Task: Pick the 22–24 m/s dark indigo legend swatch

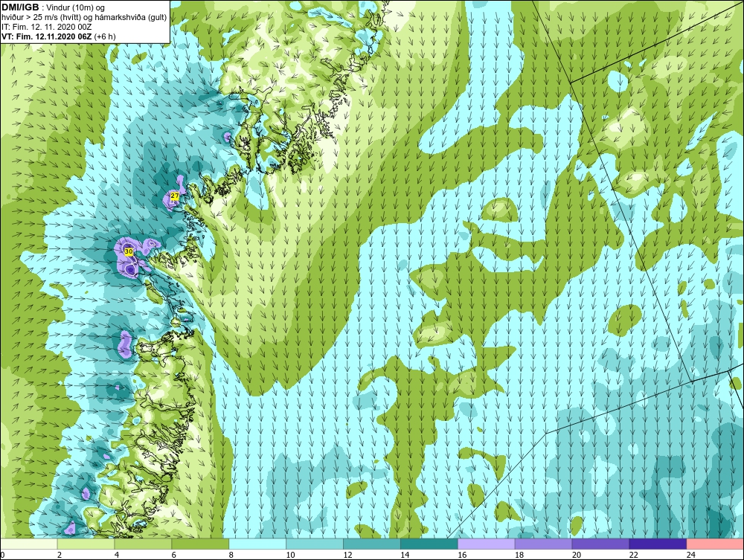Action: click(x=658, y=544)
